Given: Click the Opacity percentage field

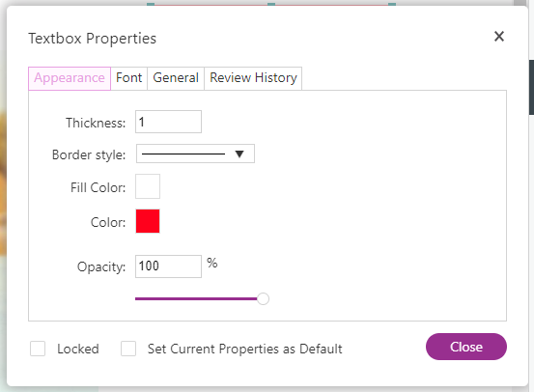Looking at the screenshot, I should coord(168,266).
